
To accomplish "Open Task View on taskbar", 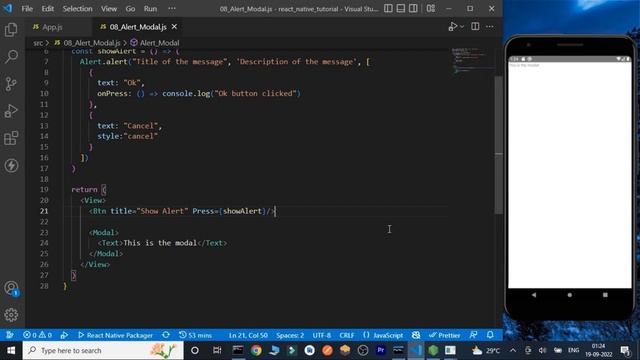I will pos(217,351).
